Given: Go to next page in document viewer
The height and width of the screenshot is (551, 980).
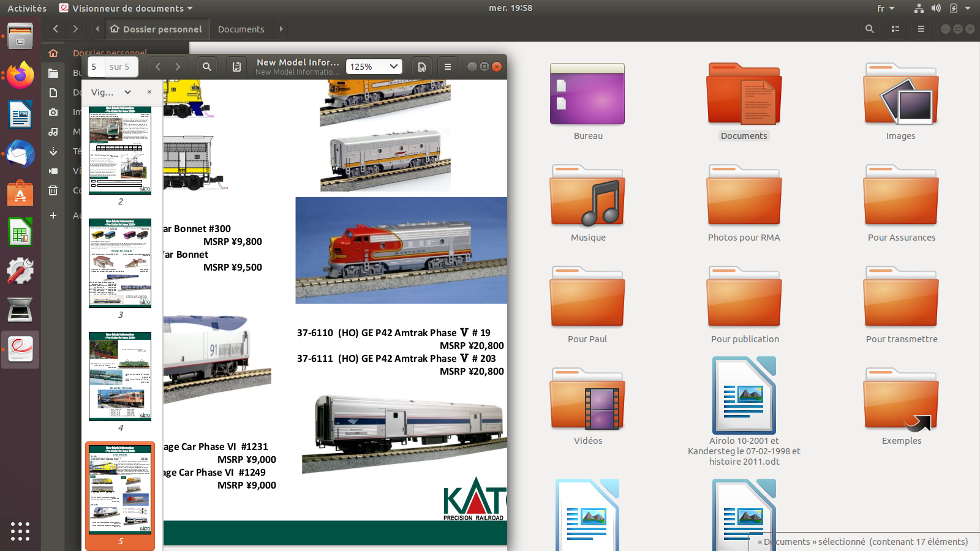Looking at the screenshot, I should (x=178, y=67).
